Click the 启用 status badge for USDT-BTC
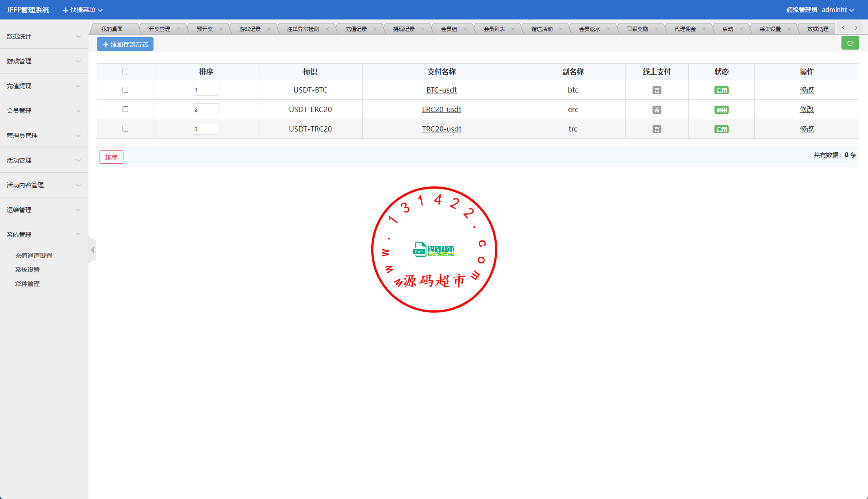 pos(721,90)
